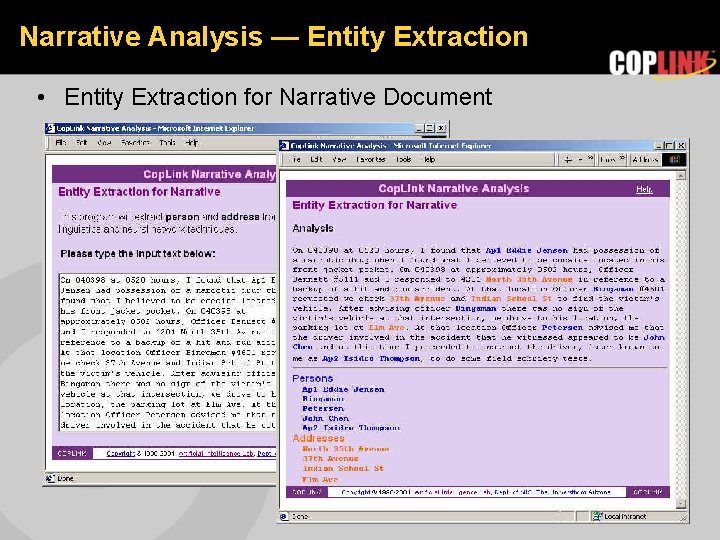Select '37th Avenue' under Addresses list
720x540 pixels.
tap(330, 459)
